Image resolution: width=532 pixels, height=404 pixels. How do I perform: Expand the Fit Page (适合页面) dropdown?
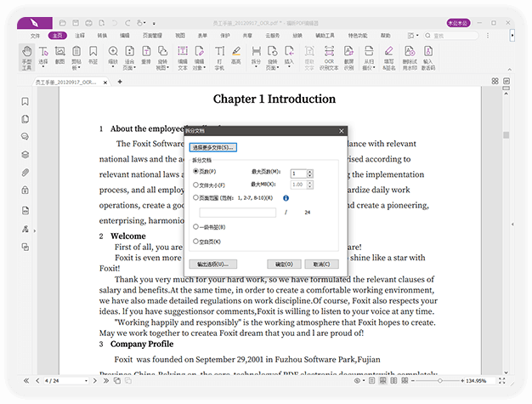134,68
